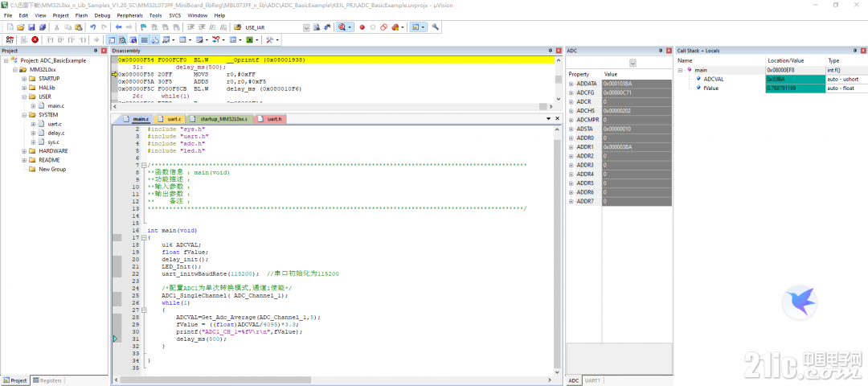Step over the current line icon

[61, 40]
